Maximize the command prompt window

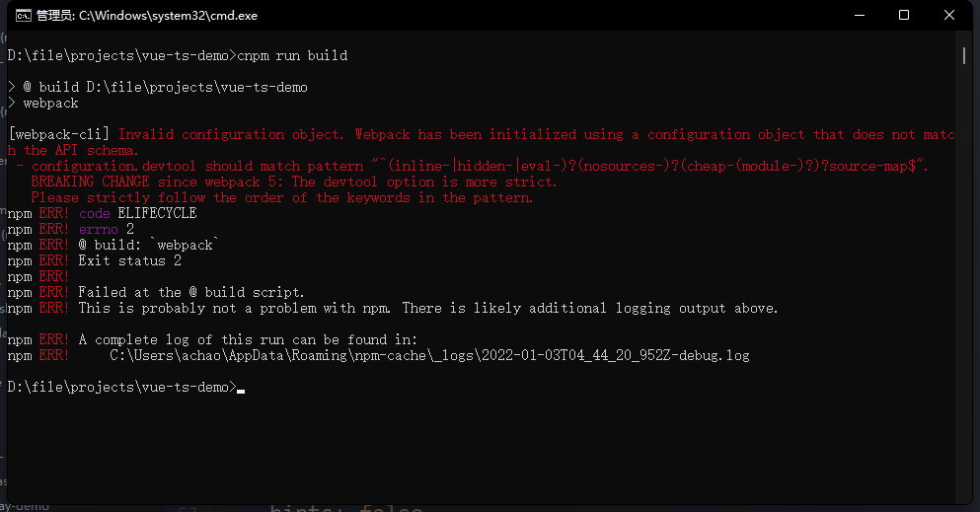pos(903,15)
